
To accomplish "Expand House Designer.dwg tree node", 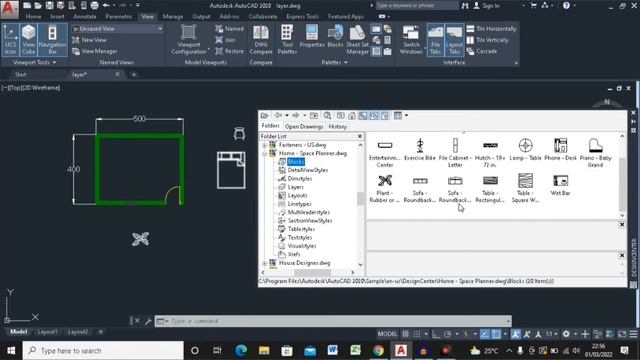I will pyautogui.click(x=264, y=263).
